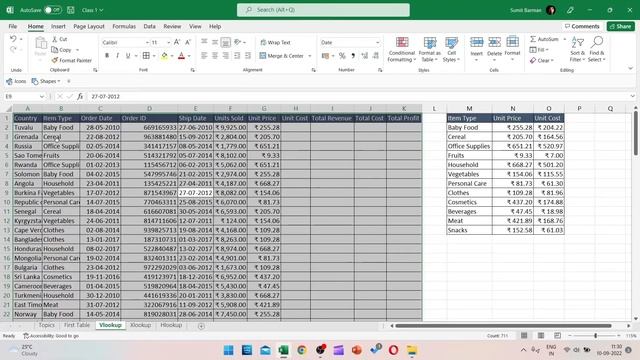Switch to the Data tab
The width and height of the screenshot is (640, 360).
coord(149,27)
